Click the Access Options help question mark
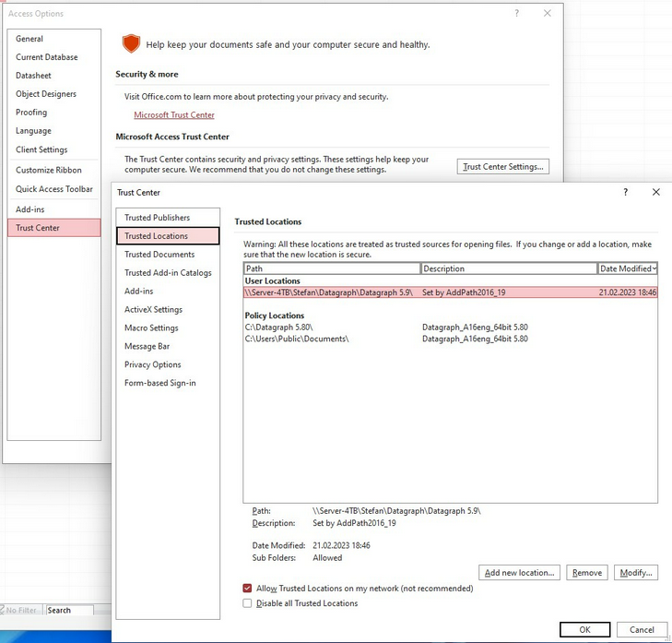Image resolution: width=672 pixels, height=643 pixels. click(x=517, y=14)
